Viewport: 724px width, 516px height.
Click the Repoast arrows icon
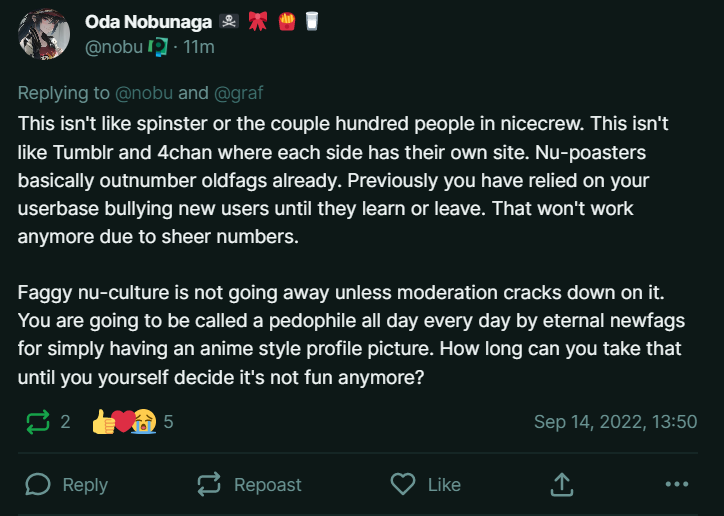[209, 485]
